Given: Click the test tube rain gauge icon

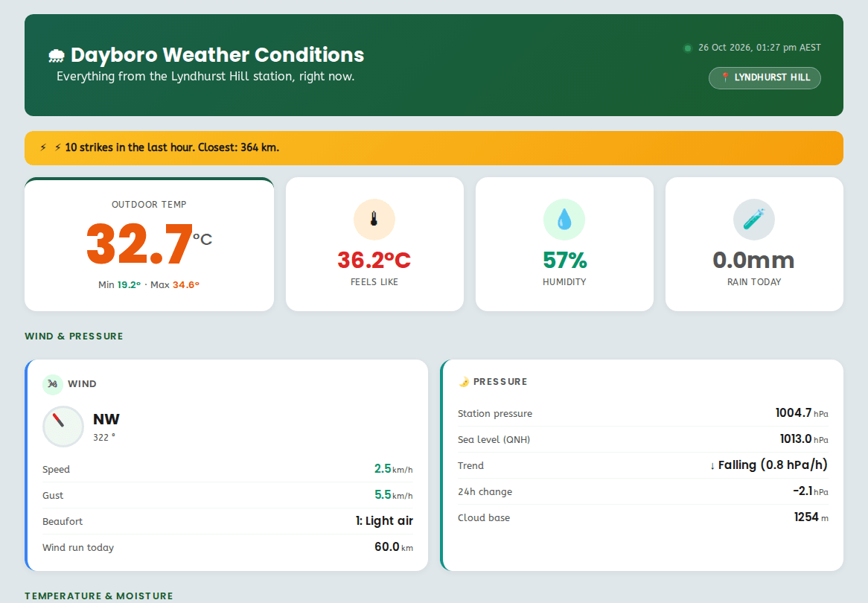Looking at the screenshot, I should 754,220.
